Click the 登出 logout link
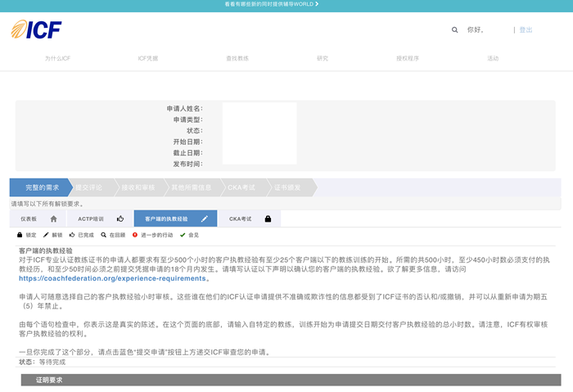The image size is (573, 392). coord(526,29)
